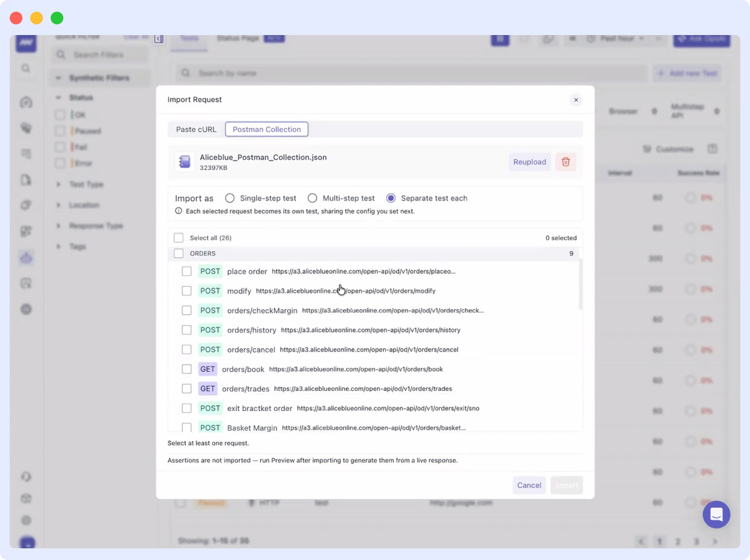Check the orders/cancel request checkbox
The width and height of the screenshot is (750, 560).
coord(187,349)
